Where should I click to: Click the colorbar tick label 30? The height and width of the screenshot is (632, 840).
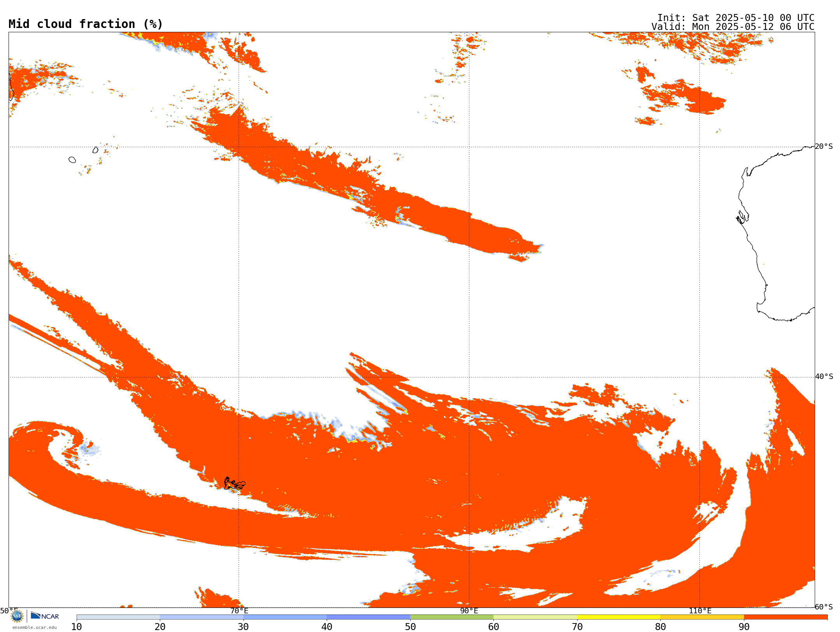[x=243, y=627]
